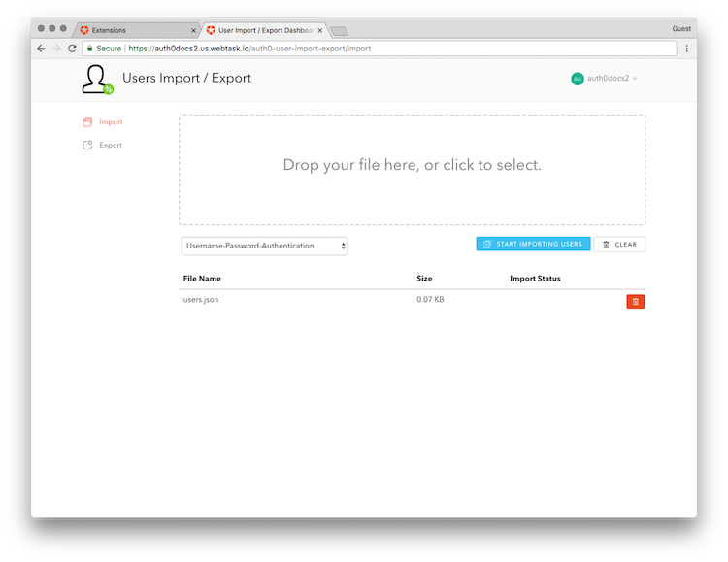Click the File Name column header
Screen dimensions: 728x562
click(x=202, y=279)
